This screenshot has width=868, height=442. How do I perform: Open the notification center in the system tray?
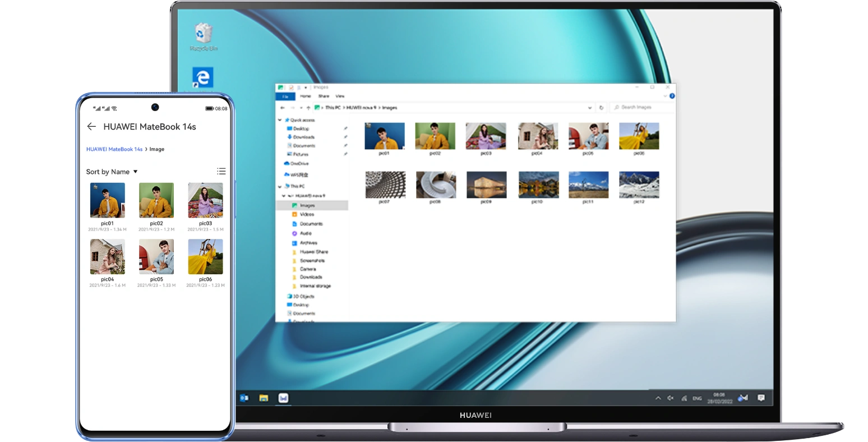[761, 398]
